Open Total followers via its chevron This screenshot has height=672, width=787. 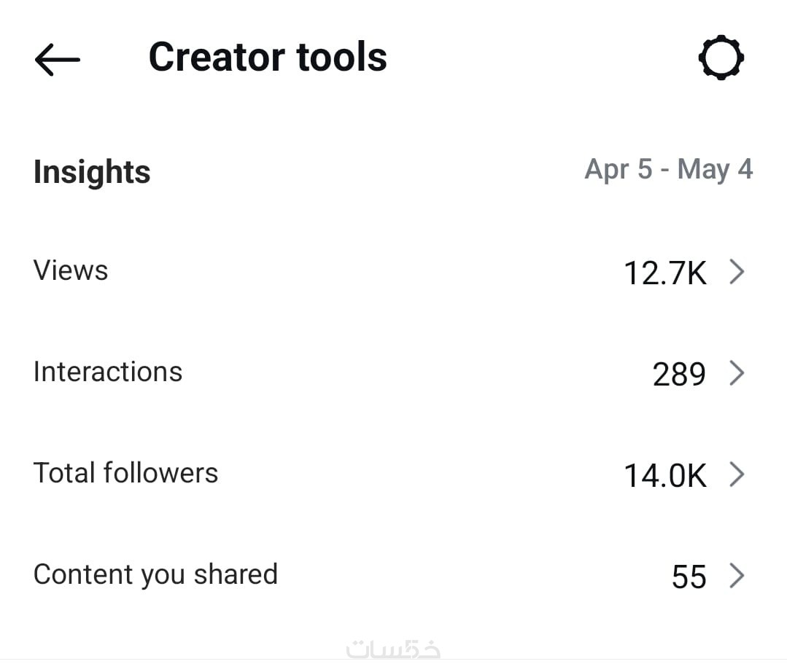pos(737,475)
